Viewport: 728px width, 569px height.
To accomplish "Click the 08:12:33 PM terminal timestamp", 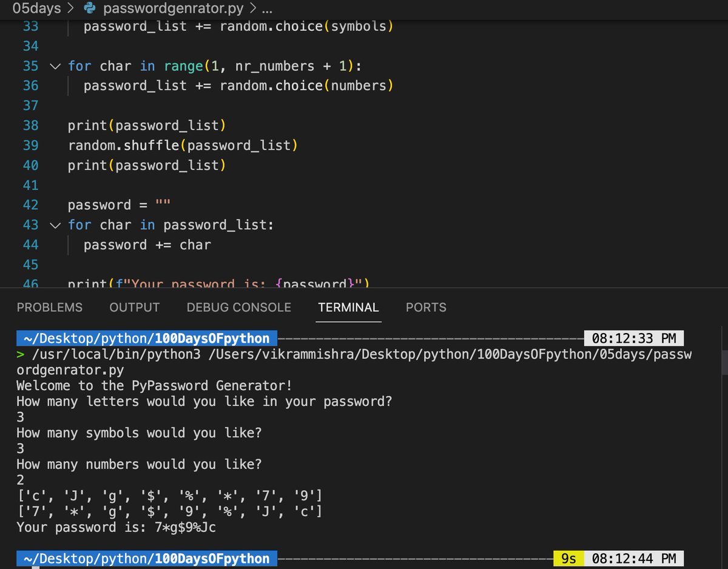I will (633, 338).
